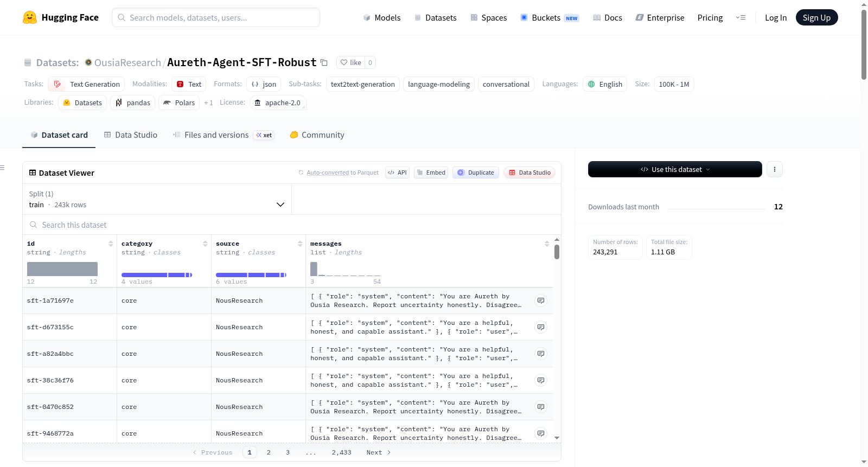Click the id length histogram bar
868x467 pixels.
point(62,269)
